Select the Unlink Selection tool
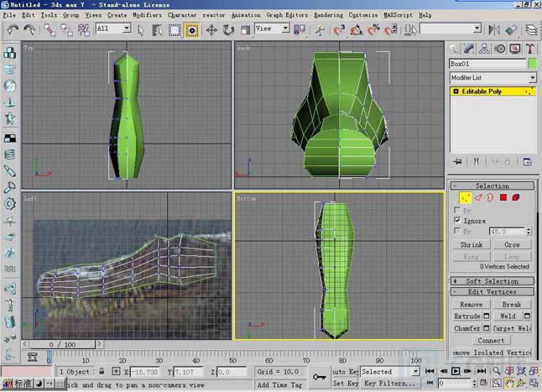This screenshot has height=392, width=542. pos(67,30)
